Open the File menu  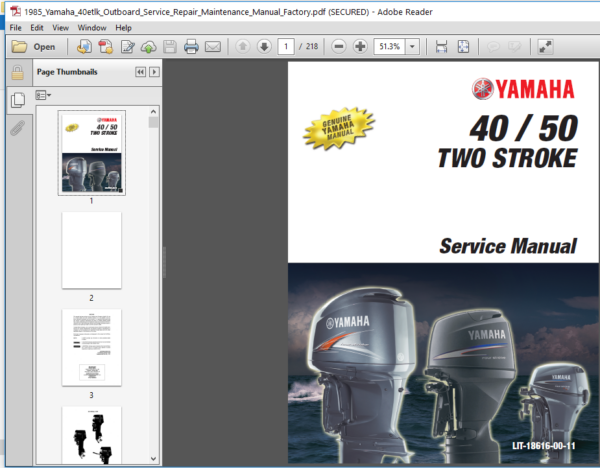point(15,28)
